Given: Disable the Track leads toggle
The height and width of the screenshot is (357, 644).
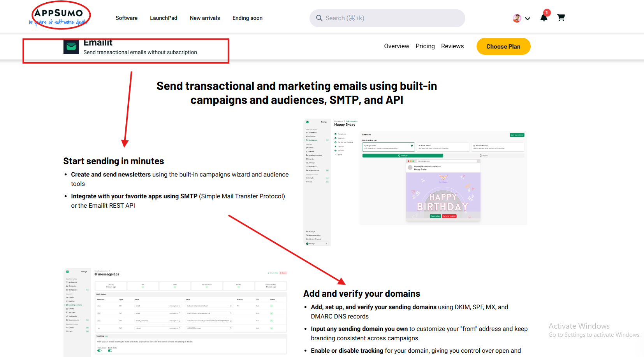Looking at the screenshot, I should (x=100, y=351).
